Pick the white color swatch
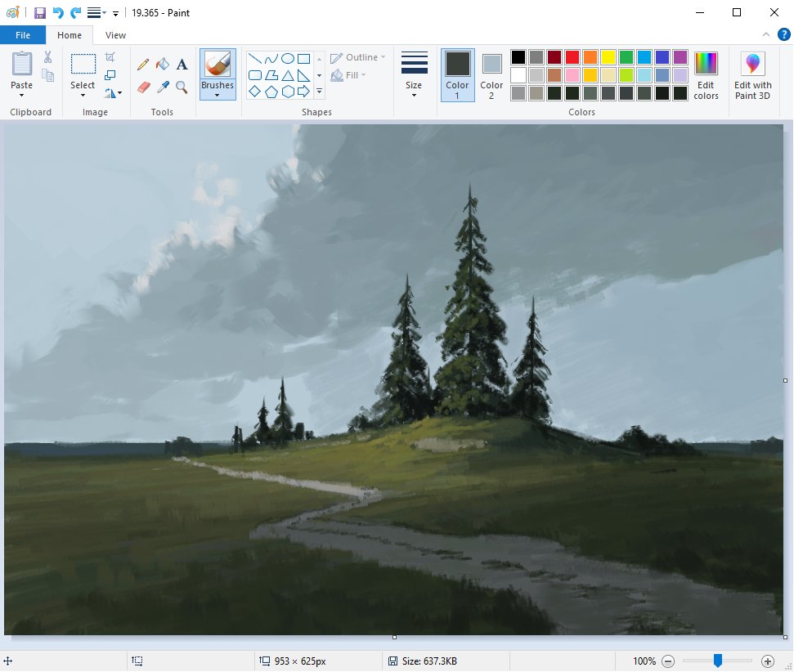 click(x=518, y=75)
